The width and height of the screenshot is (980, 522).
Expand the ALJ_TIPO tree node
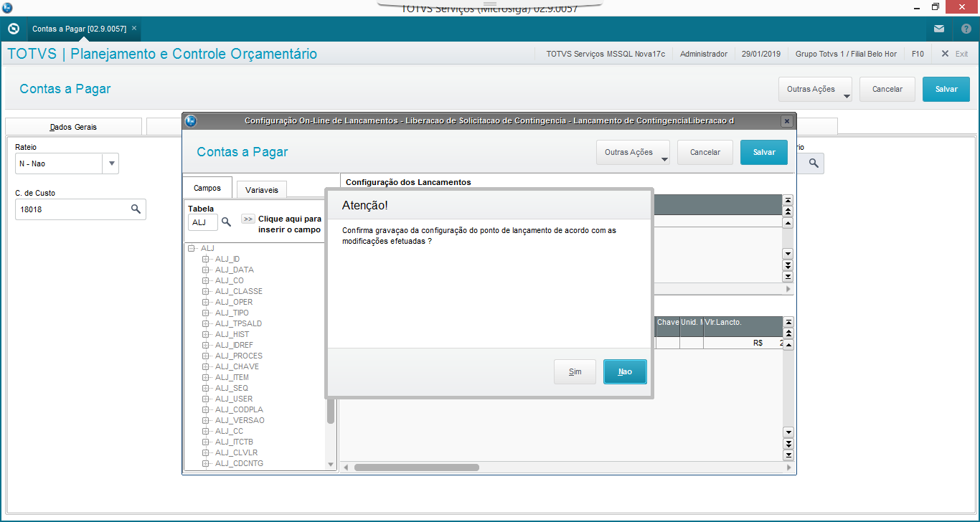pyautogui.click(x=206, y=313)
